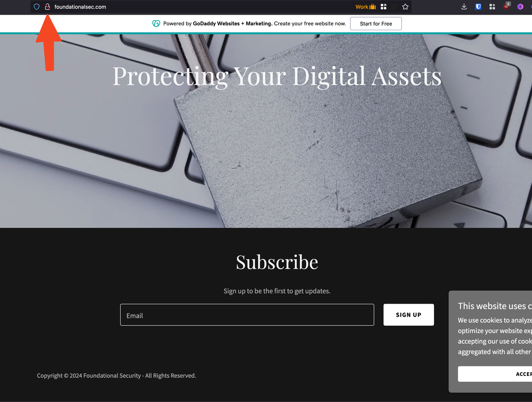Open the site security padlock info
532x402 pixels.
pyautogui.click(x=47, y=7)
